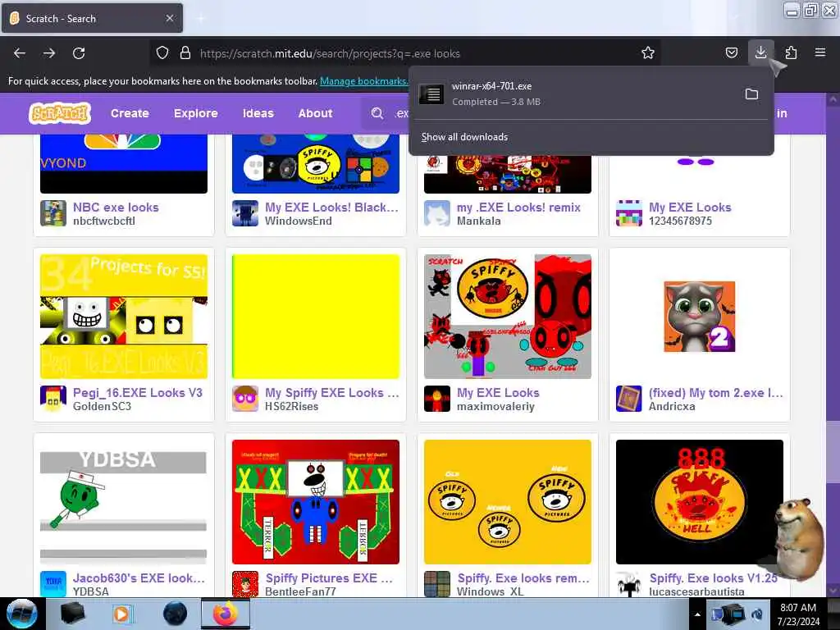
Task: Visit HS62Rises user profile
Action: coord(291,406)
